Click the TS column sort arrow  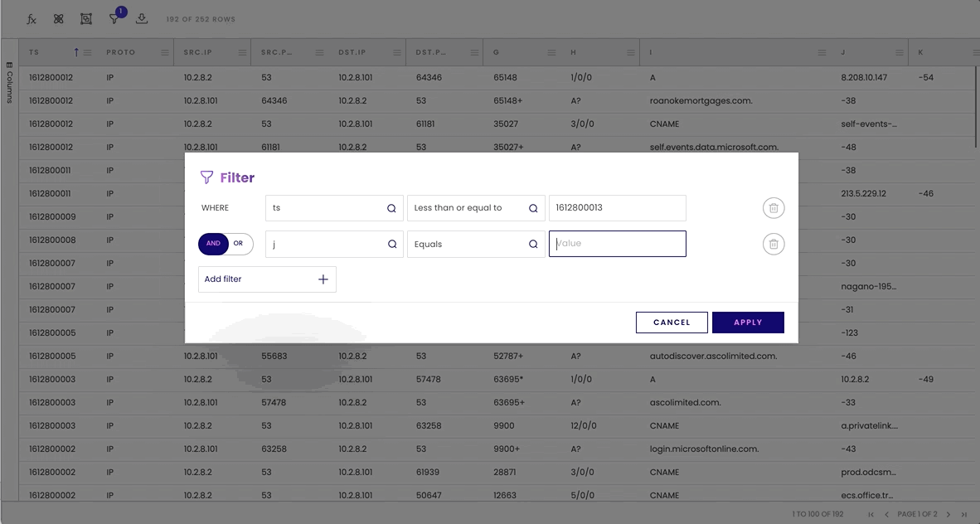[x=76, y=52]
